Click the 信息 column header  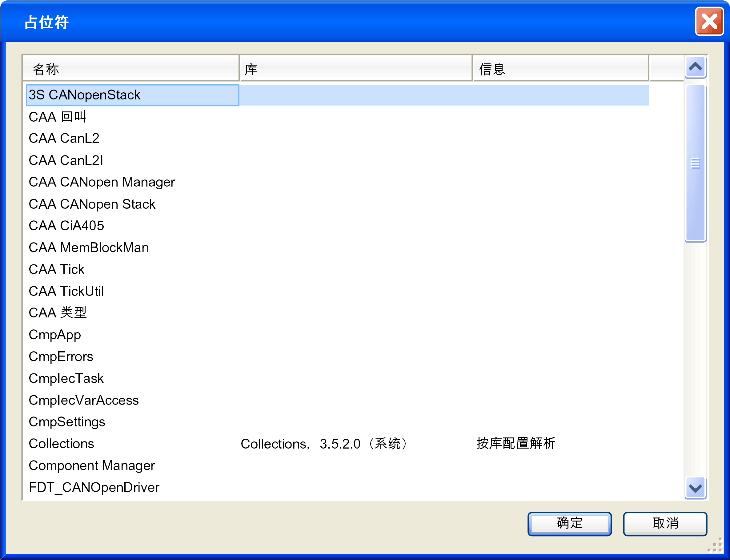click(x=560, y=69)
